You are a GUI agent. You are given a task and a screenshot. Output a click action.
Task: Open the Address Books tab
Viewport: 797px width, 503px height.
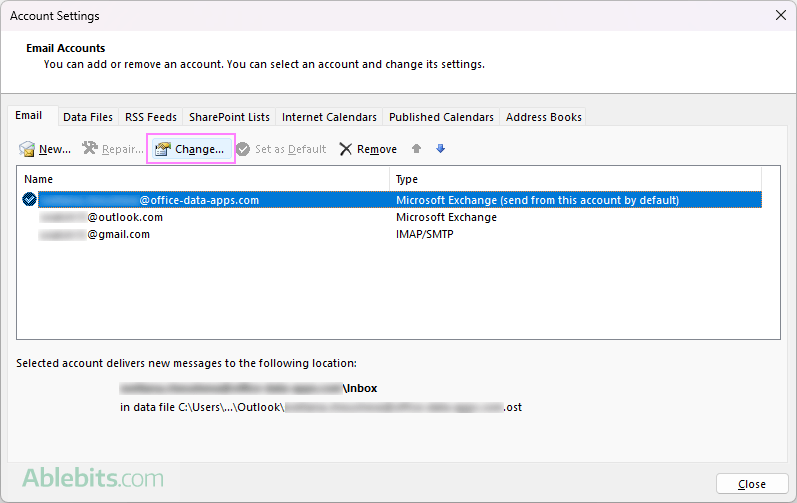[543, 117]
